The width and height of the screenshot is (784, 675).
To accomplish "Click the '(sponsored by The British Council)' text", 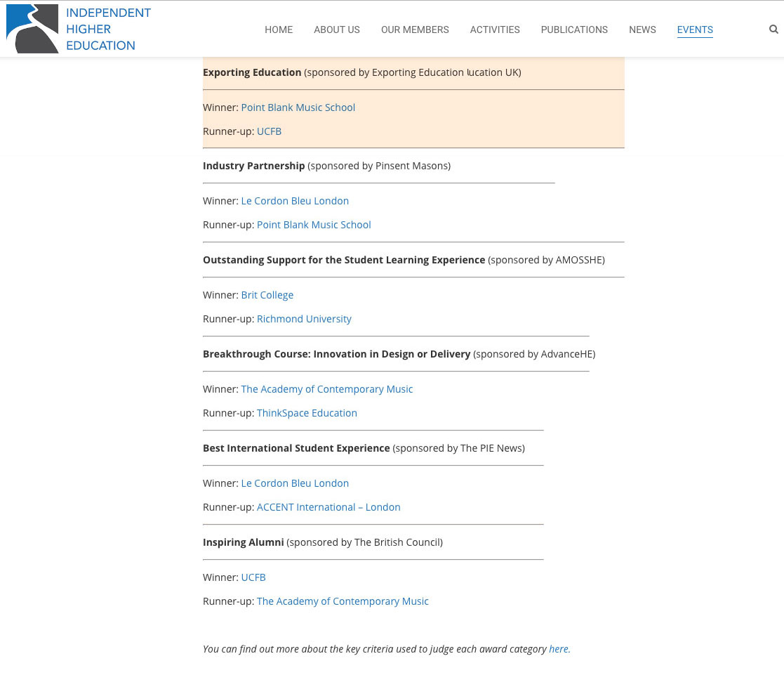I will (x=364, y=542).
